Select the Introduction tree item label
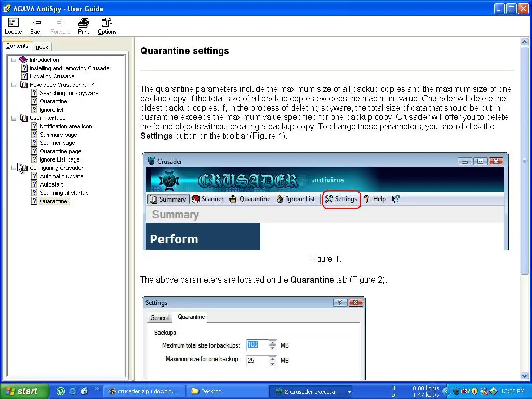This screenshot has height=399, width=532. [x=44, y=60]
